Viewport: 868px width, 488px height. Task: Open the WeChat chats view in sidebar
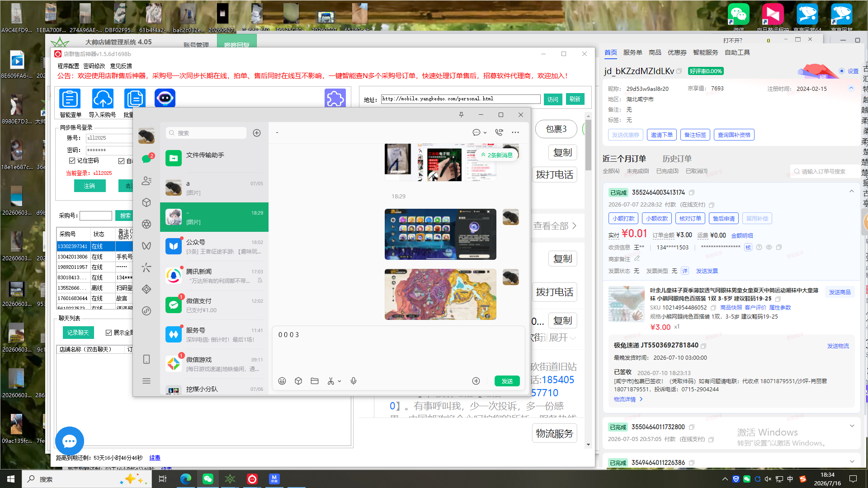(146, 159)
